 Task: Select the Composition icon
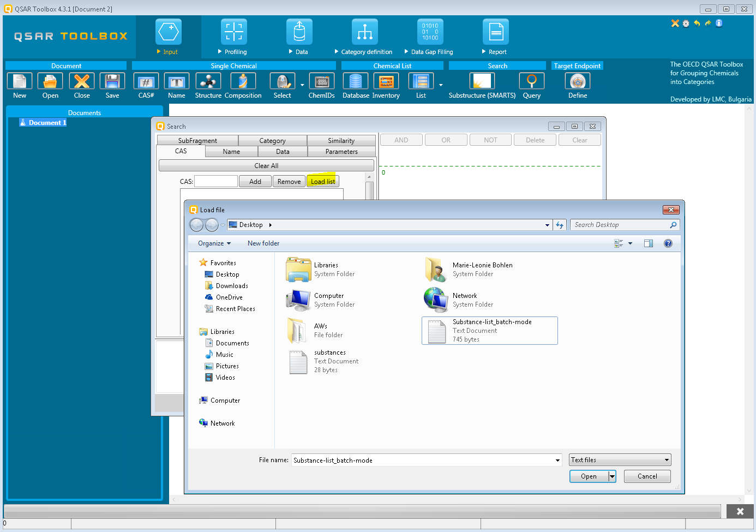click(x=243, y=81)
